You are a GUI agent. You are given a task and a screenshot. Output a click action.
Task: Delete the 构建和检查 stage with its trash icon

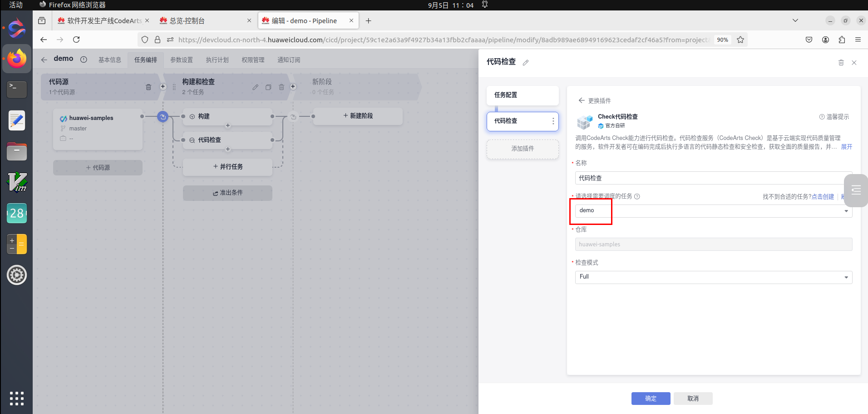(x=281, y=87)
